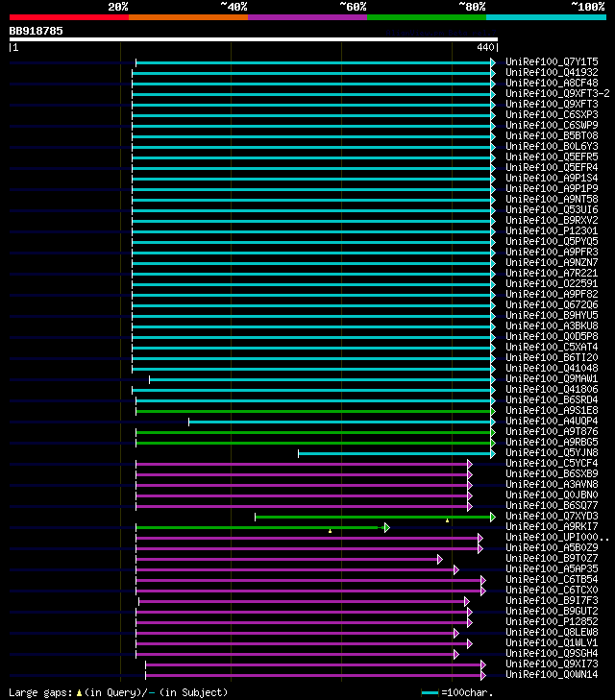Screen dimensions: 615x700
Task: Open the UniRef100_A8CF48 entry
Action: click(x=552, y=83)
